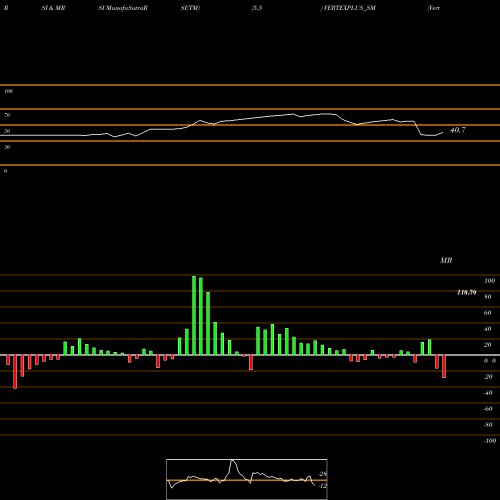Click the VERTEXPLUS_SM symbol in header

click(x=350, y=8)
